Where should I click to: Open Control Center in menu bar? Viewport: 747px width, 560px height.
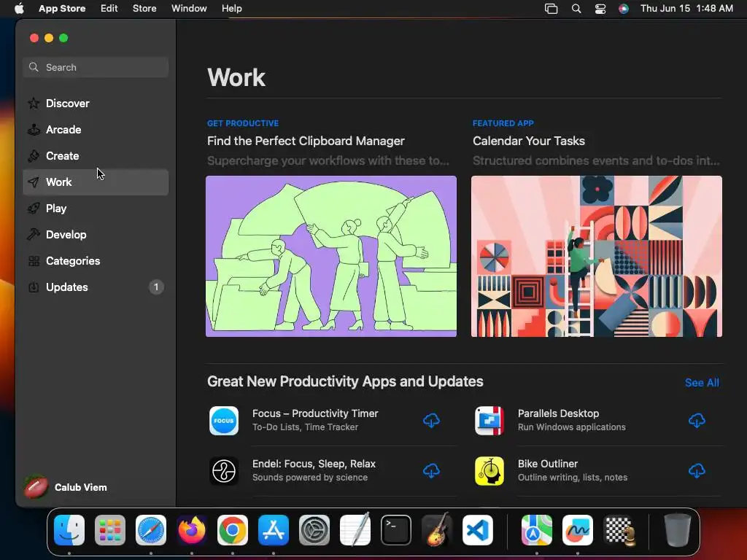(600, 9)
